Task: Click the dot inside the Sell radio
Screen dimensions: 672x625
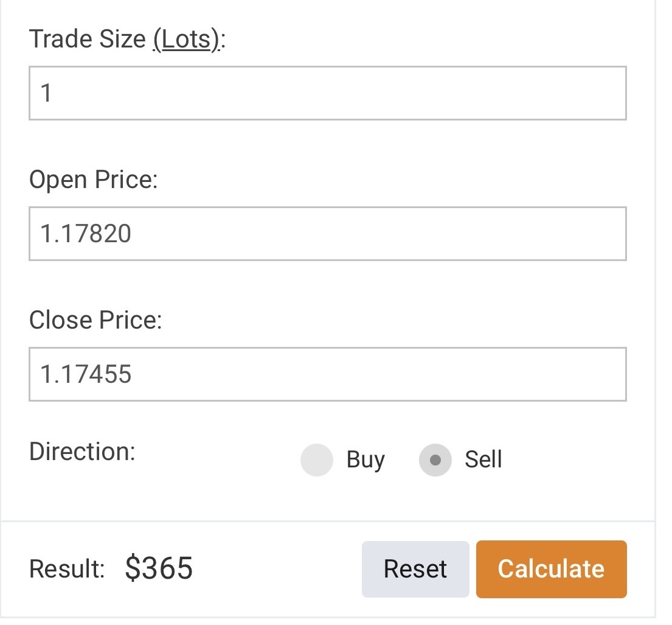Action: (x=435, y=460)
